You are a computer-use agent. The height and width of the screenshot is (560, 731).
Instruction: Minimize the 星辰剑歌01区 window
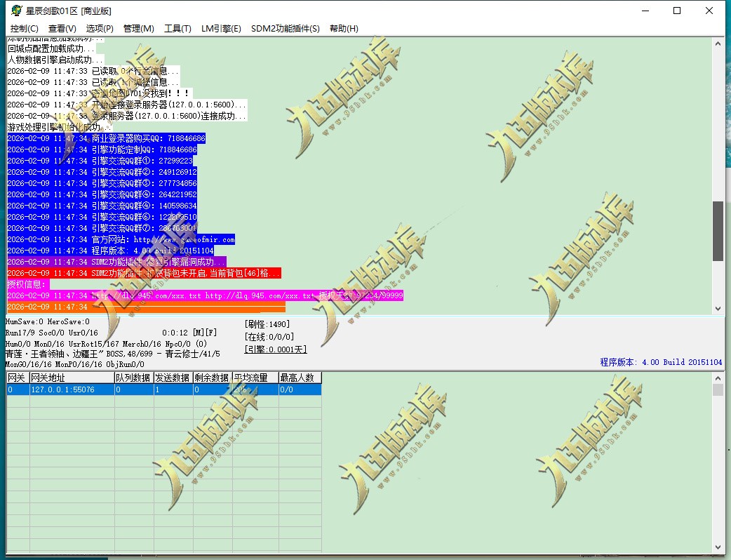click(x=645, y=11)
